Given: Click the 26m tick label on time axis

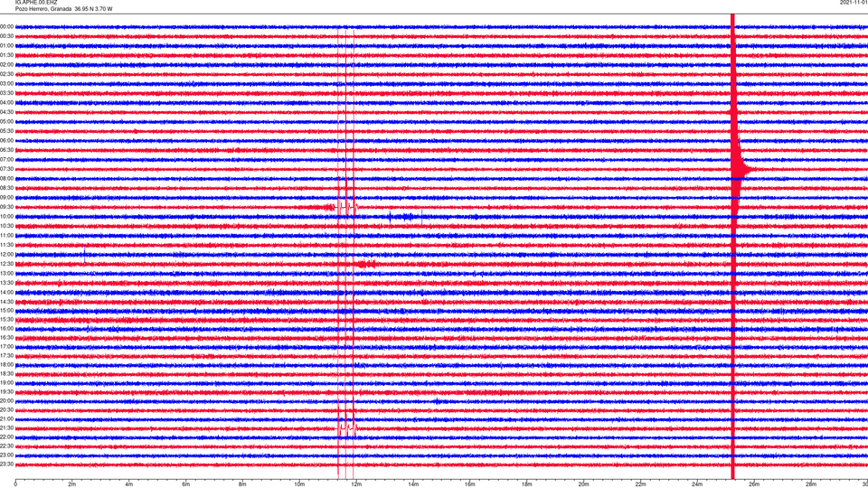Looking at the screenshot, I should (x=754, y=484).
